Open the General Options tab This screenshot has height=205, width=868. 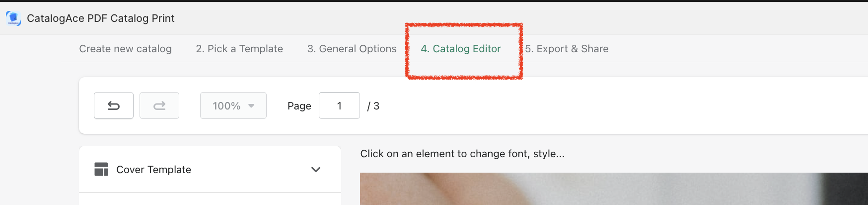click(x=352, y=49)
